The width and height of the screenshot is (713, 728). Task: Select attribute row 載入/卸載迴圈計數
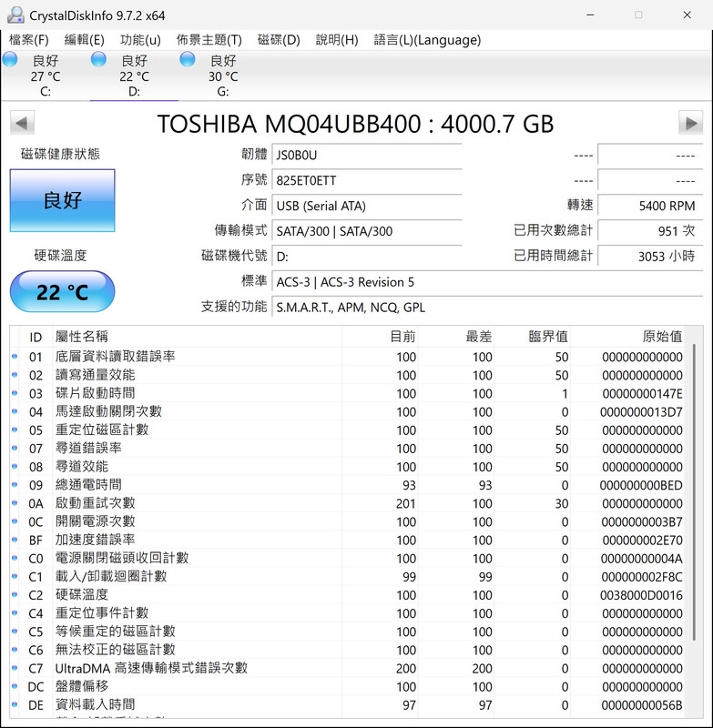347,577
